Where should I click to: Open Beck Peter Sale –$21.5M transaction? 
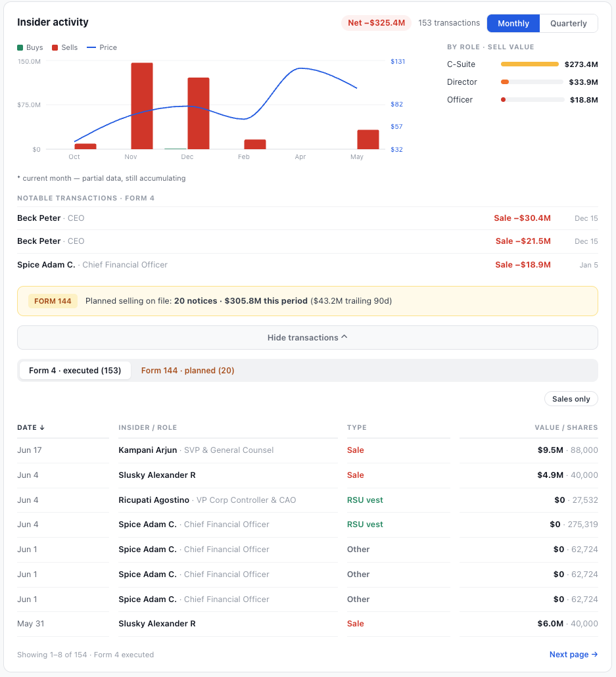click(x=308, y=241)
